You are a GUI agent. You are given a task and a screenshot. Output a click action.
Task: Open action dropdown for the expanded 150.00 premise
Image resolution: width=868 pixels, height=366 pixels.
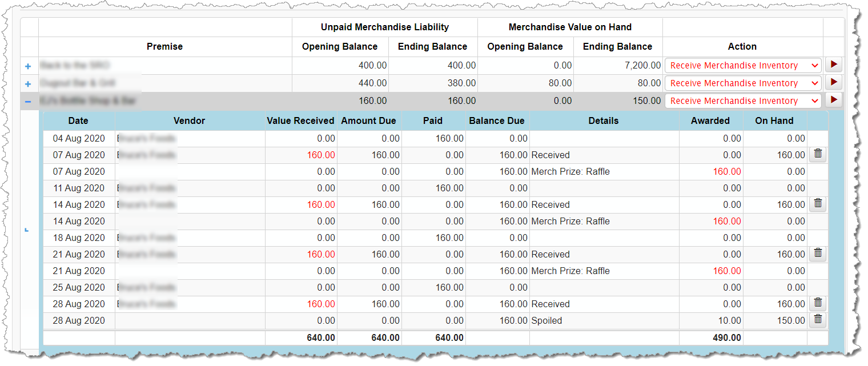[x=743, y=101]
